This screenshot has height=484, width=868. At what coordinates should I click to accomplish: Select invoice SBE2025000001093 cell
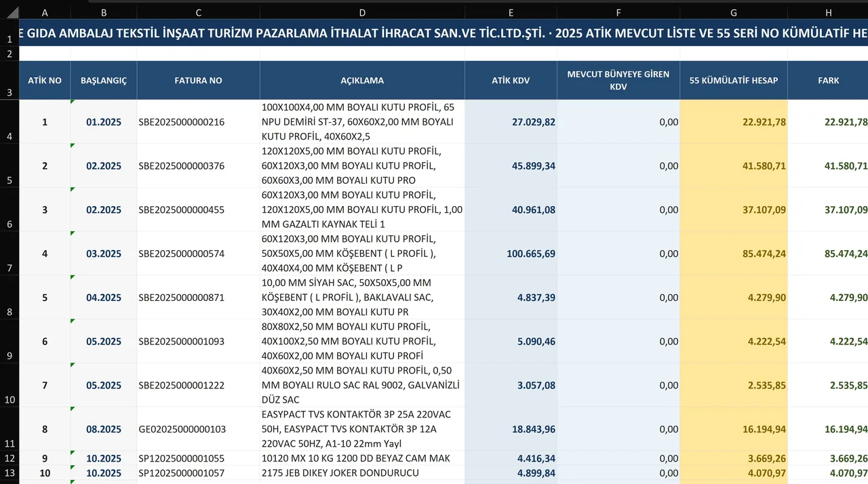click(x=198, y=342)
